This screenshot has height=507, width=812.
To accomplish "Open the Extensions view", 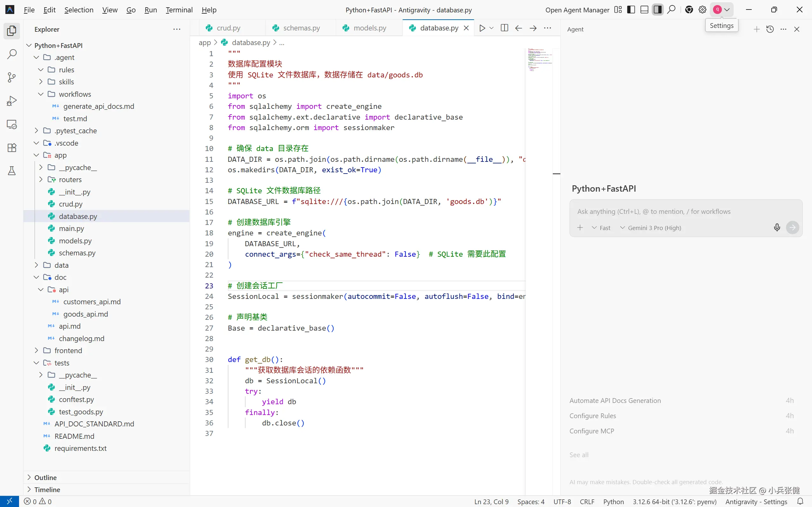I will (12, 148).
